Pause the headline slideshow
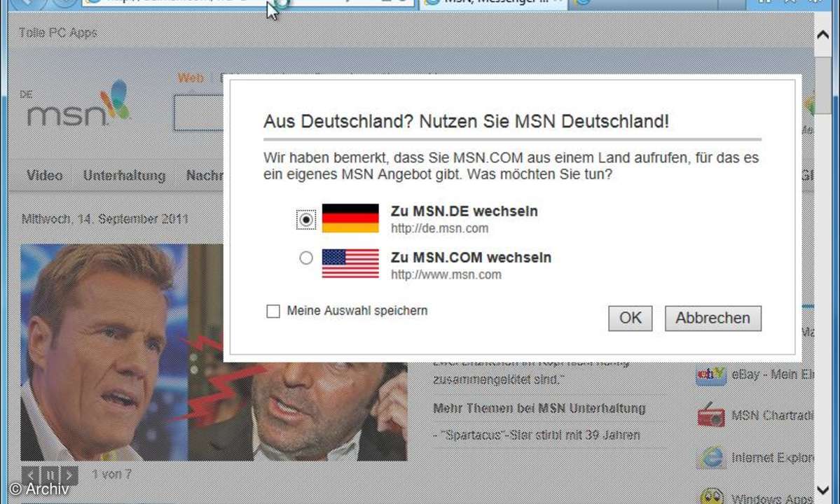 click(x=50, y=475)
